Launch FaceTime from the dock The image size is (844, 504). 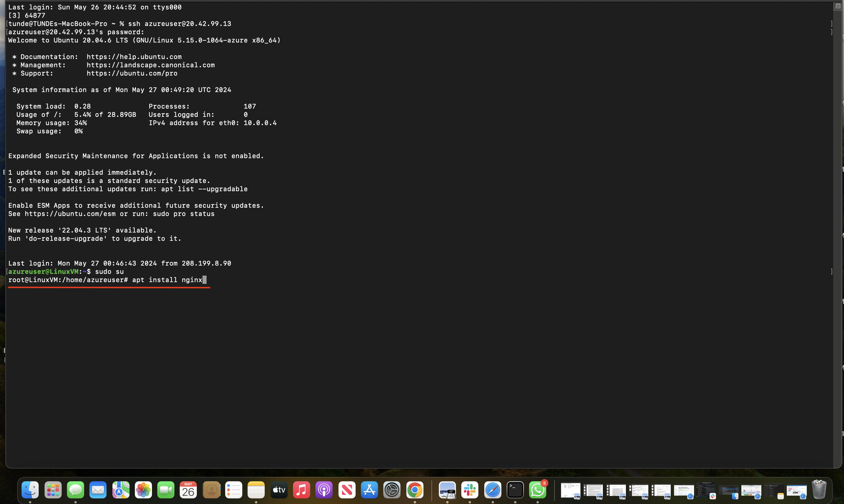(x=165, y=490)
